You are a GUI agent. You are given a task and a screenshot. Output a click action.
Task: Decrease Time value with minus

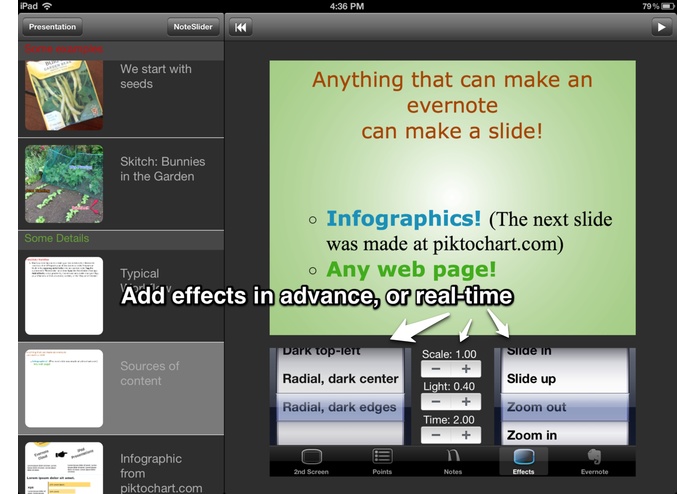pyautogui.click(x=436, y=435)
